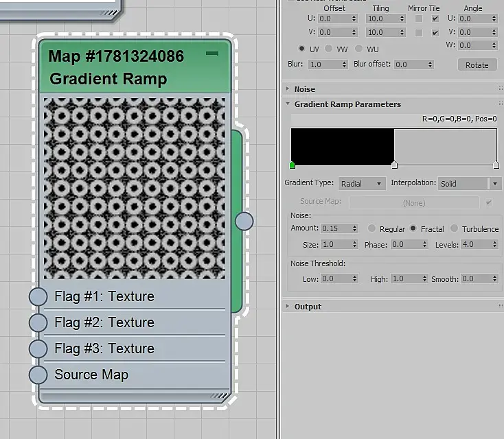Click the Noise Size field
The width and height of the screenshot is (504, 439).
point(336,244)
